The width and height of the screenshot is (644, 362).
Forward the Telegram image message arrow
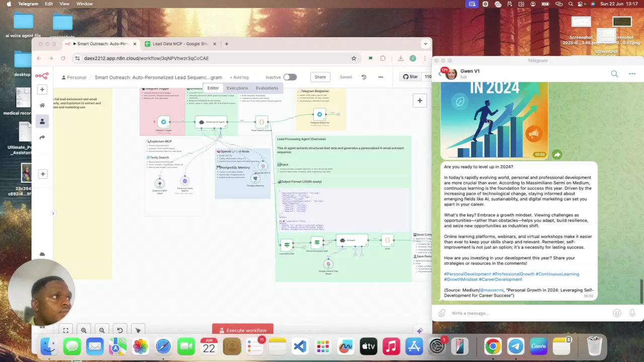coord(557,155)
